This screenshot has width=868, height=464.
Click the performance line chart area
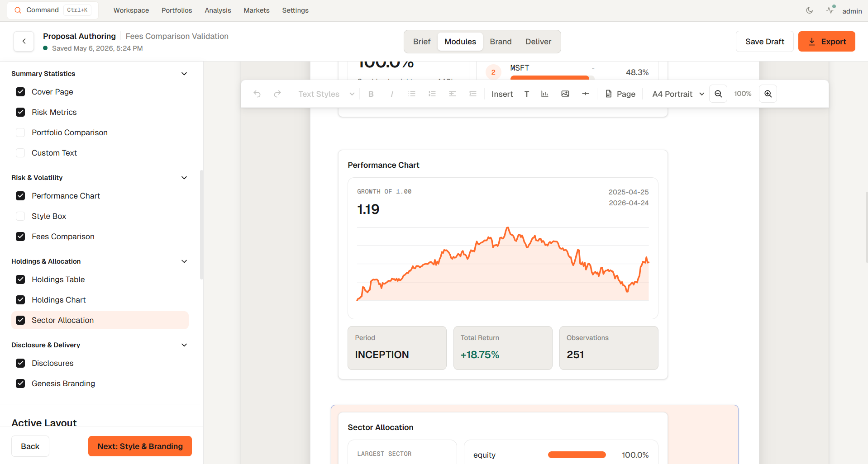[x=503, y=264]
